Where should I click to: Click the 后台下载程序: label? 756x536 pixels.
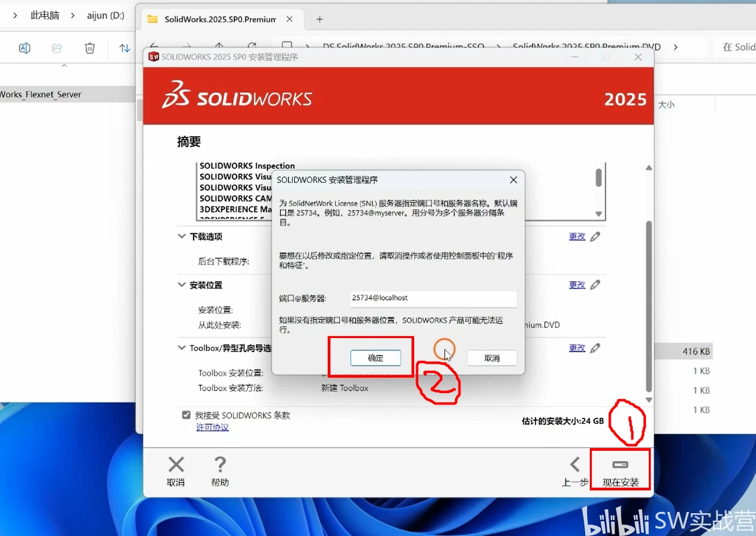pyautogui.click(x=224, y=262)
